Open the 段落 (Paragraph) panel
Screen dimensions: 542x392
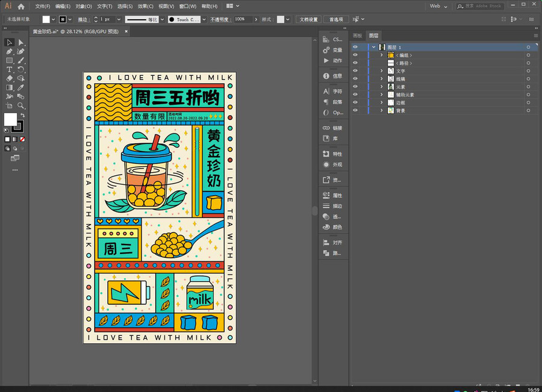click(x=332, y=102)
